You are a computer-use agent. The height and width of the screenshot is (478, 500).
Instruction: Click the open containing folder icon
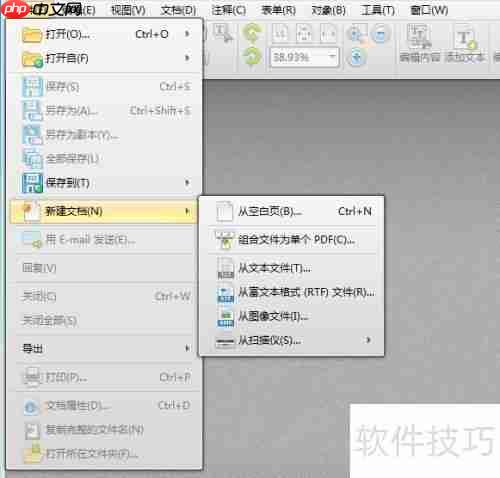coord(33,454)
